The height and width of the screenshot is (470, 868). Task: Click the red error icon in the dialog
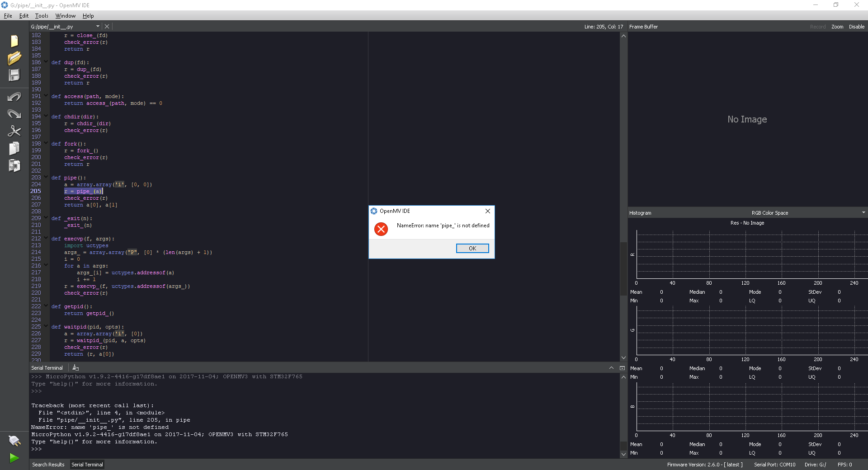tap(381, 229)
